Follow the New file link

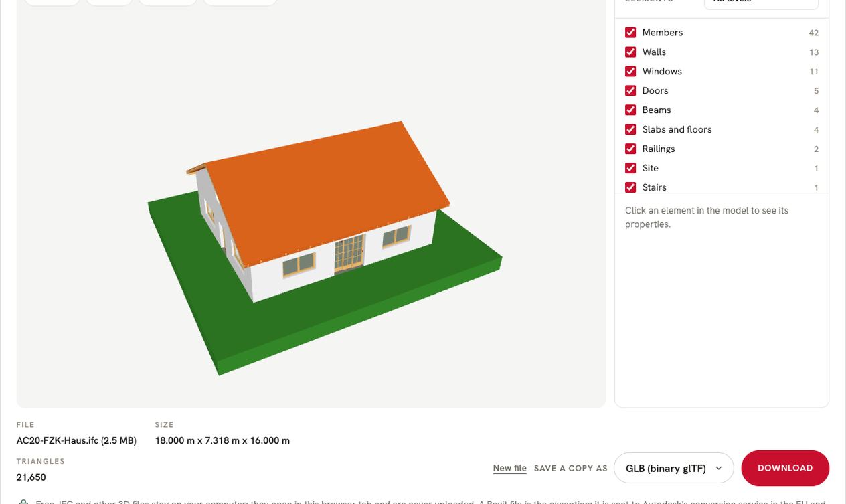click(x=510, y=469)
